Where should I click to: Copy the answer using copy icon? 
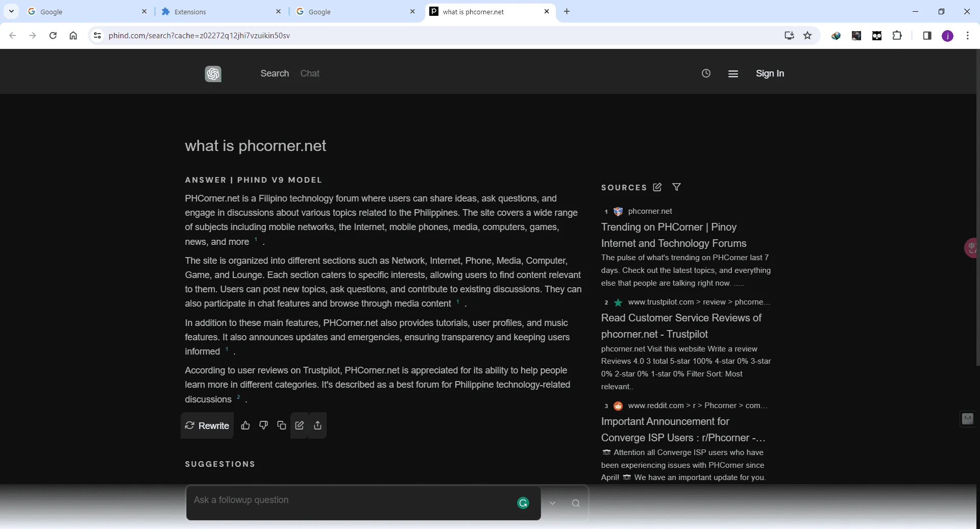point(281,425)
